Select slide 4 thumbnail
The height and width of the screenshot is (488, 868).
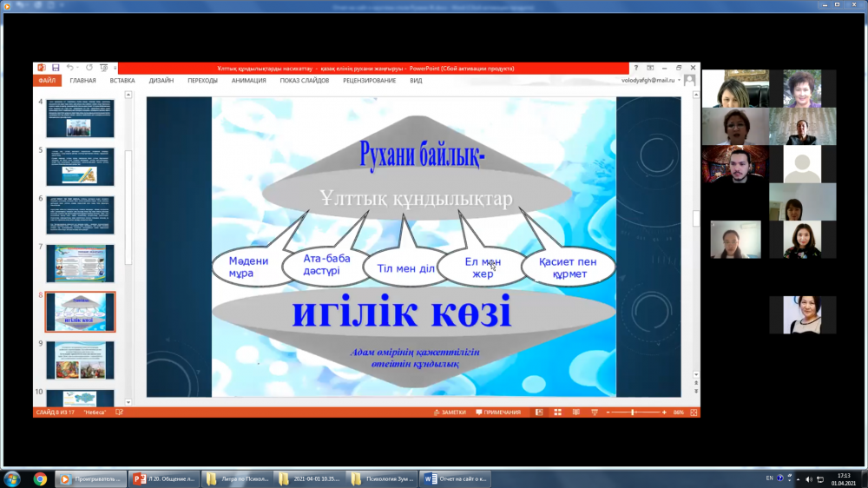[80, 118]
